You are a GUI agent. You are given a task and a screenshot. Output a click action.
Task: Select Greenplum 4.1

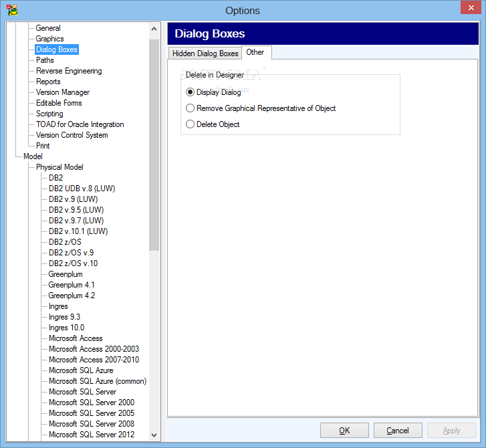click(72, 285)
